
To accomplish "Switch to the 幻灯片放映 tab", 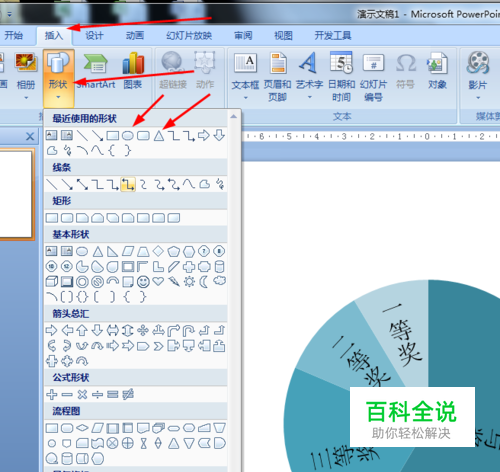I will 189,35.
